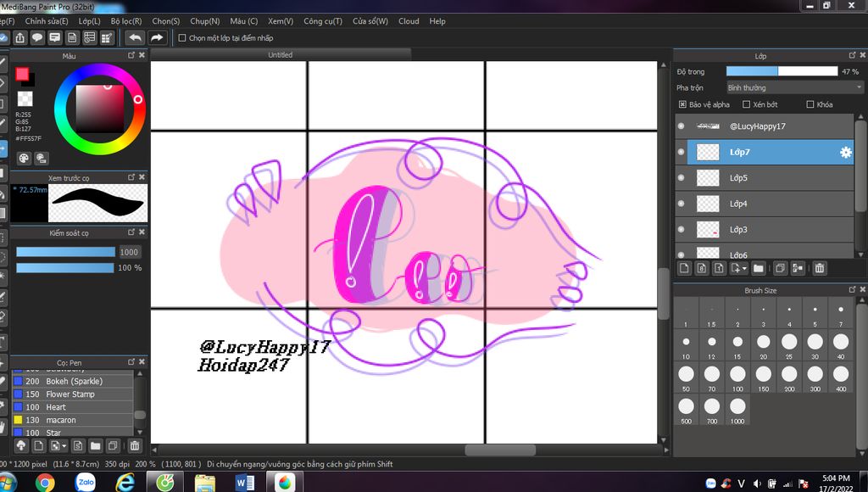Choose the Bokeh (Sparkle) brush
The width and height of the screenshot is (868, 492).
click(73, 381)
